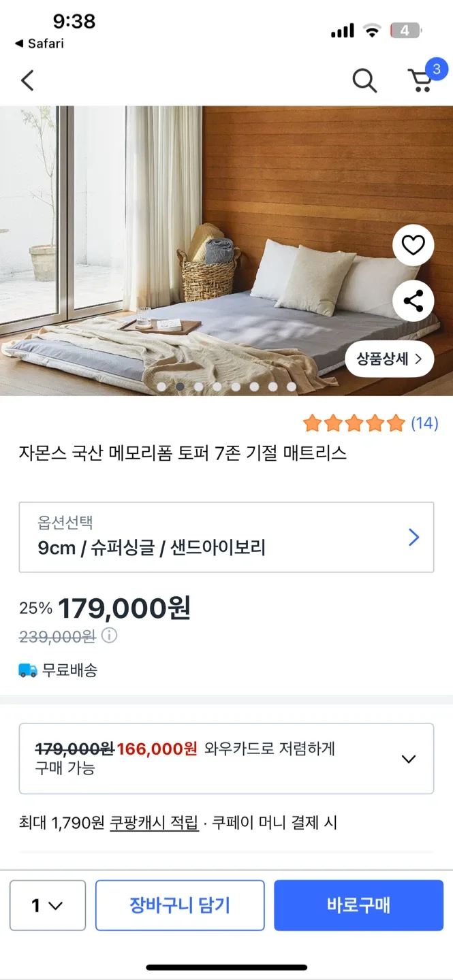Jump to the last image carousel dot
The height and width of the screenshot is (980, 453).
pyautogui.click(x=292, y=387)
